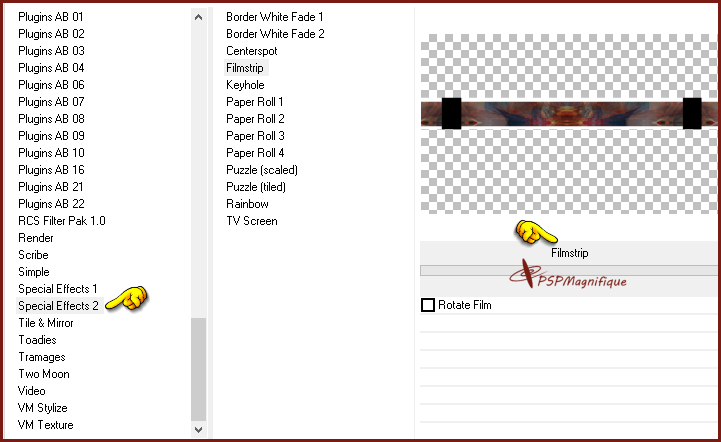
Task: Open Special Effects 1 category
Action: (x=57, y=289)
